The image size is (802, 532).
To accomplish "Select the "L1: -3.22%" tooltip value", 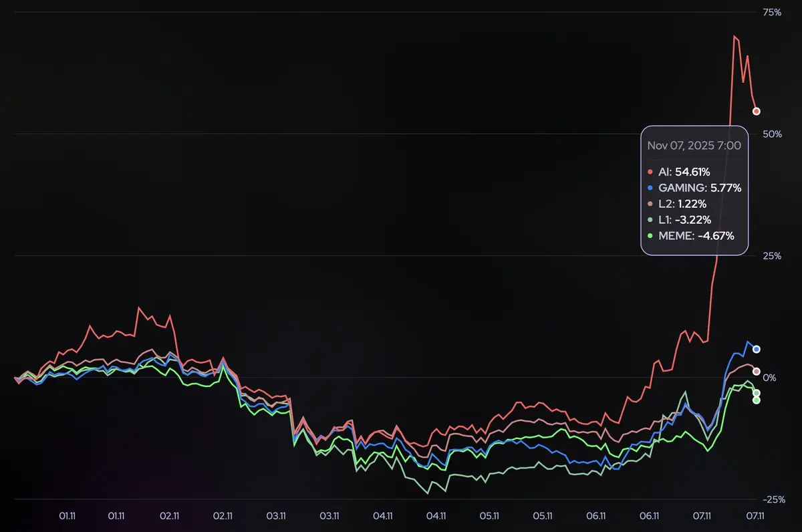I will [684, 220].
